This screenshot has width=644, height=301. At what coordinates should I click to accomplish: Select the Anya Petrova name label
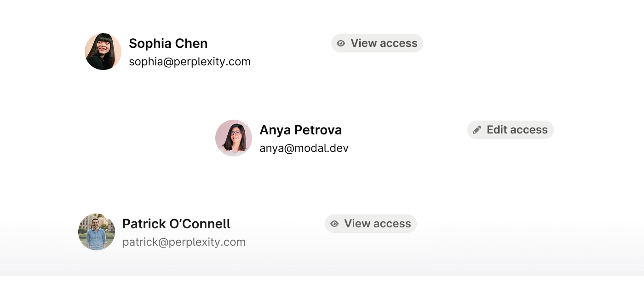click(301, 130)
